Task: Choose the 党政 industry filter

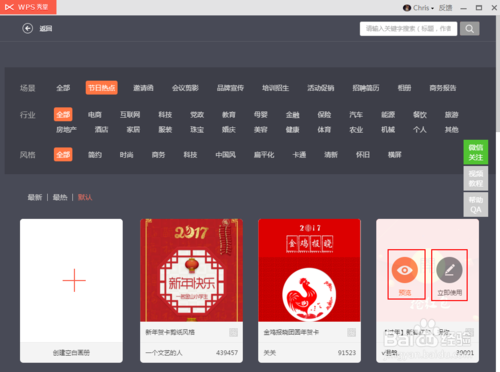Action: pos(197,115)
